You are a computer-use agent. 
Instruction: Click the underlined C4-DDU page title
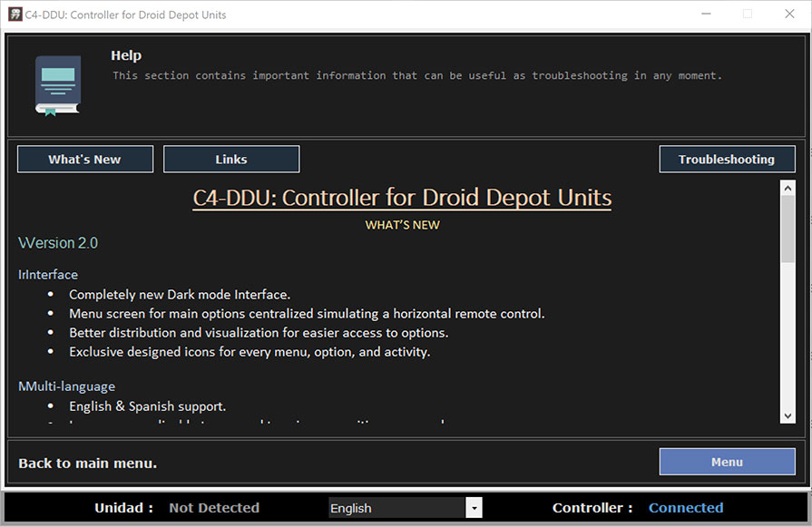pyautogui.click(x=402, y=198)
